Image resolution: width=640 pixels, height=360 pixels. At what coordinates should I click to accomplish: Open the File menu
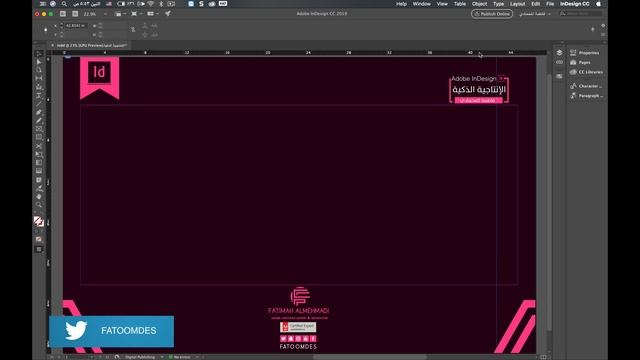(x=550, y=4)
